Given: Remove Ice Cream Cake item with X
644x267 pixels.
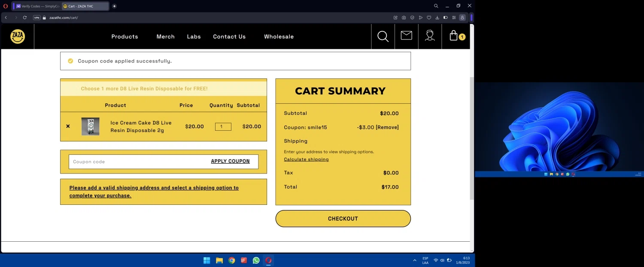Looking at the screenshot, I should tap(68, 126).
